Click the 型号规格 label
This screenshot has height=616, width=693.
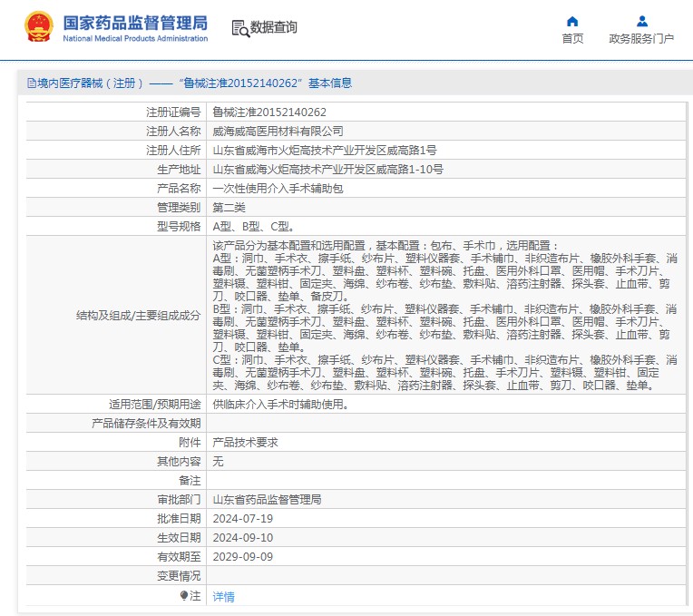pos(179,226)
